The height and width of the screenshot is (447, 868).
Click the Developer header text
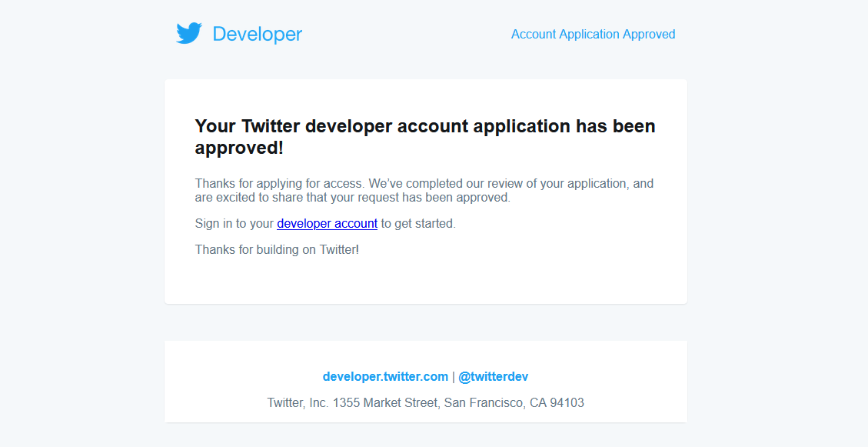tap(258, 34)
